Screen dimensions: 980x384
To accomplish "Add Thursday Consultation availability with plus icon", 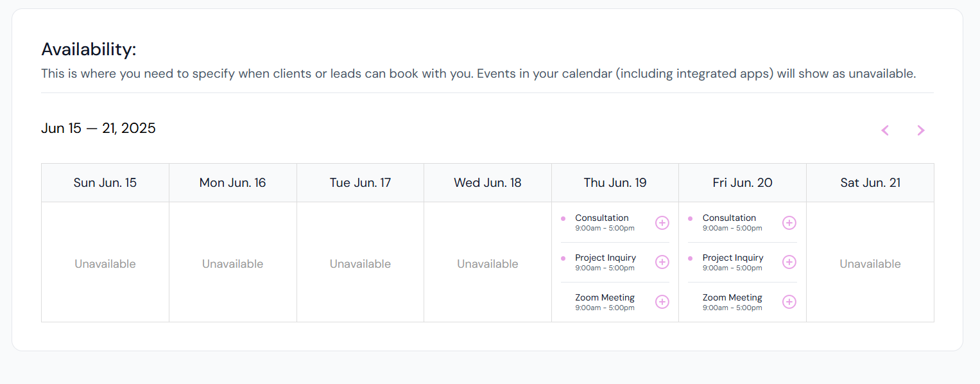I will [x=662, y=223].
